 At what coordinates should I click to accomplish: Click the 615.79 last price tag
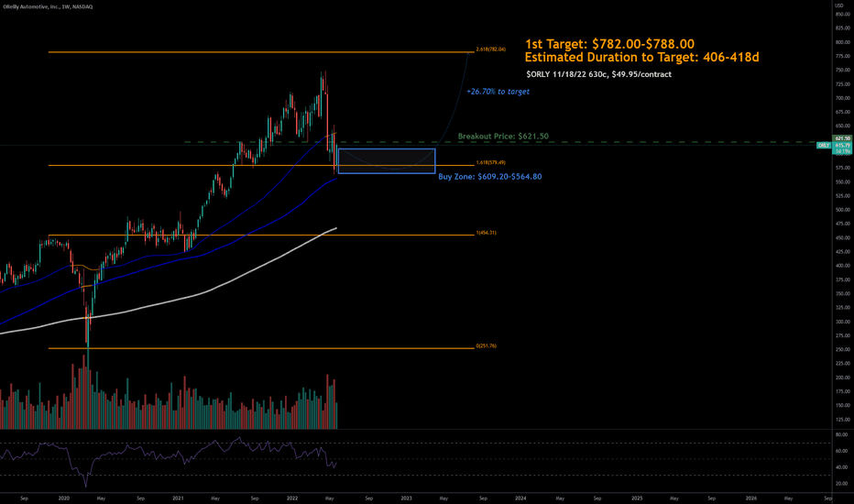(x=843, y=146)
